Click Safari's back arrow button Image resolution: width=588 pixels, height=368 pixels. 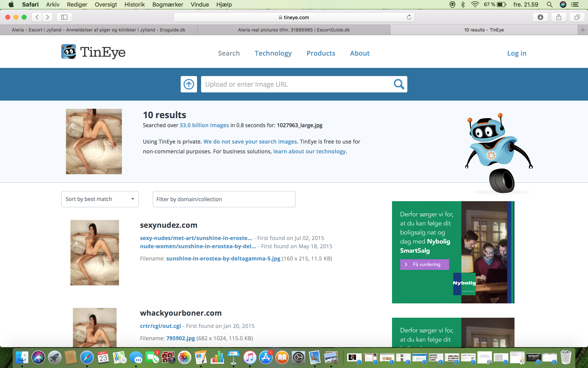[x=37, y=17]
